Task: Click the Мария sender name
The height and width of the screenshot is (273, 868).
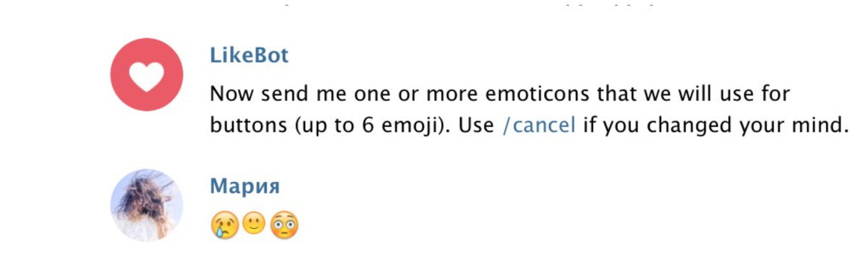Action: tap(244, 186)
